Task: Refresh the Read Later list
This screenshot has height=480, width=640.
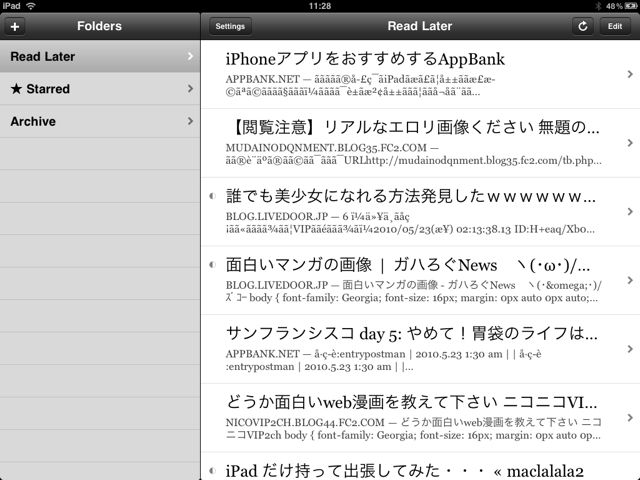Action: [x=582, y=27]
